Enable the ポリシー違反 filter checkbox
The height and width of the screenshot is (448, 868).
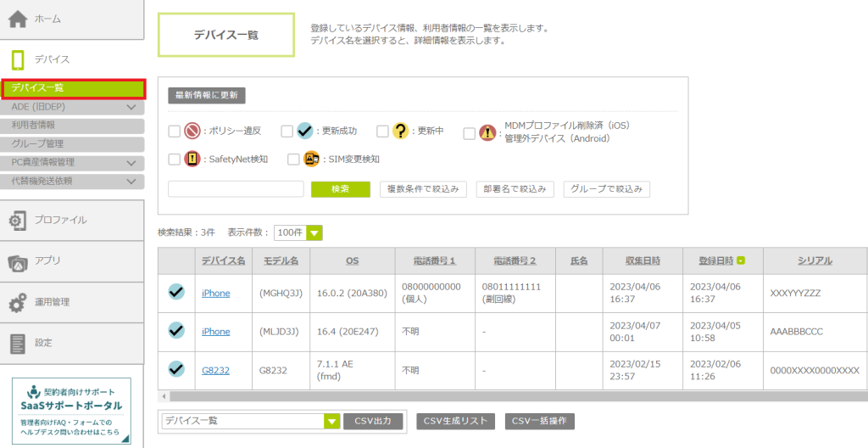[174, 132]
